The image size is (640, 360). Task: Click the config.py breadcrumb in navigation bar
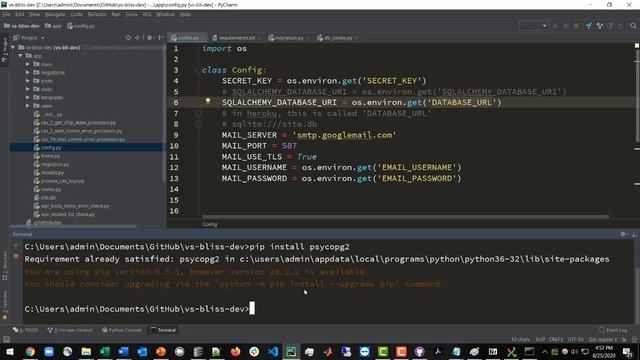click(x=81, y=26)
